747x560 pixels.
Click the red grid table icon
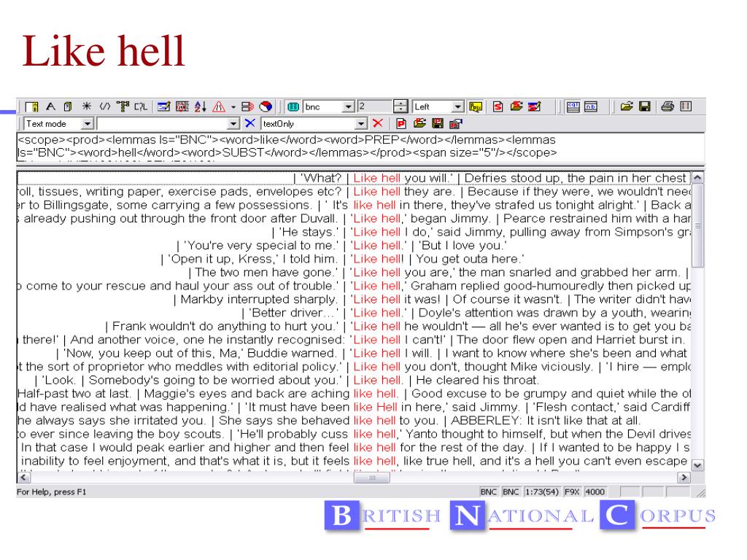(x=182, y=106)
